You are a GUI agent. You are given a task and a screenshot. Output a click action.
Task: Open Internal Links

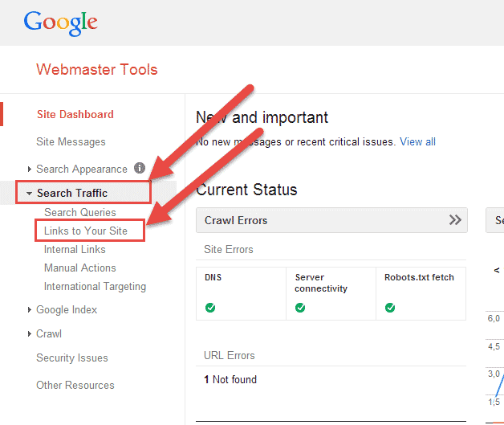pyautogui.click(x=75, y=249)
